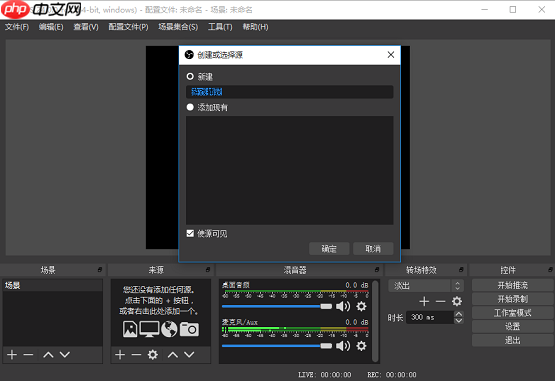
Task: Enable 工作室模式 studio mode
Action: [513, 313]
